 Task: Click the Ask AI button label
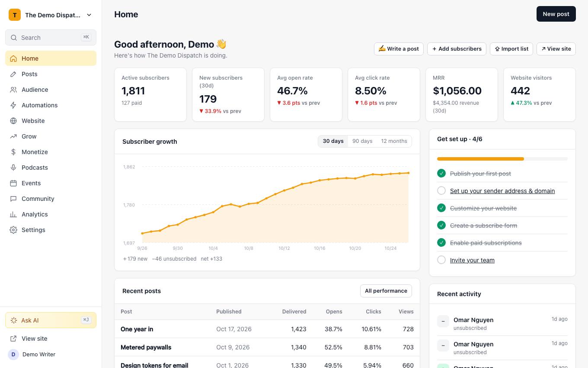30,320
